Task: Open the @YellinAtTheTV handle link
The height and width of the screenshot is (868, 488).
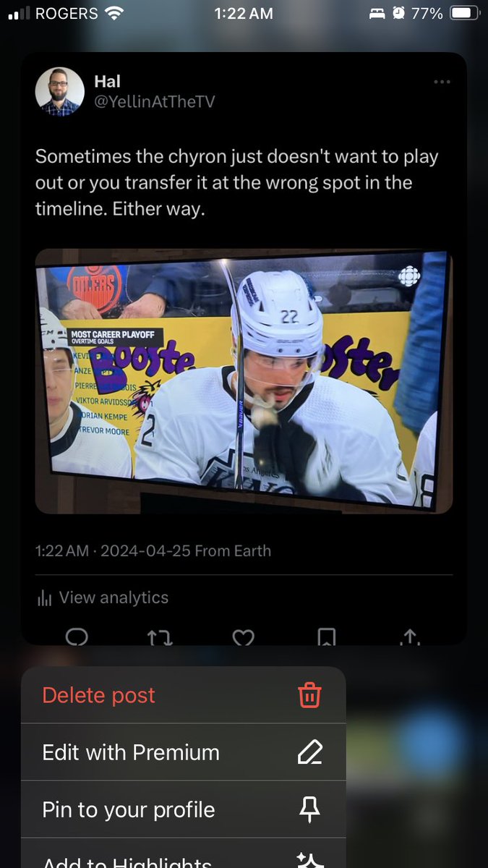Action: click(154, 102)
